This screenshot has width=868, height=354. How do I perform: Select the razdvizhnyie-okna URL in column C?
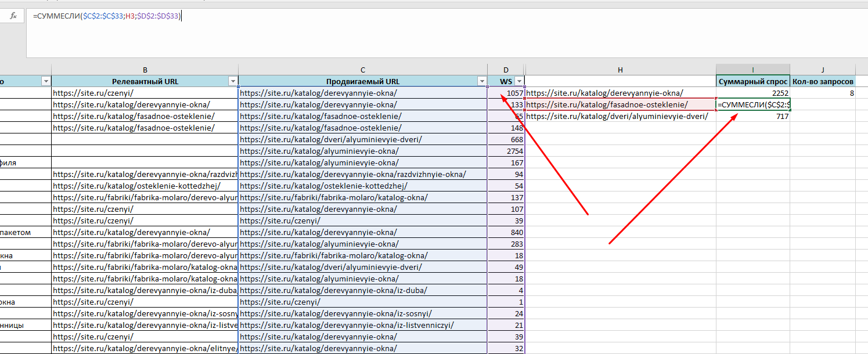point(362,174)
